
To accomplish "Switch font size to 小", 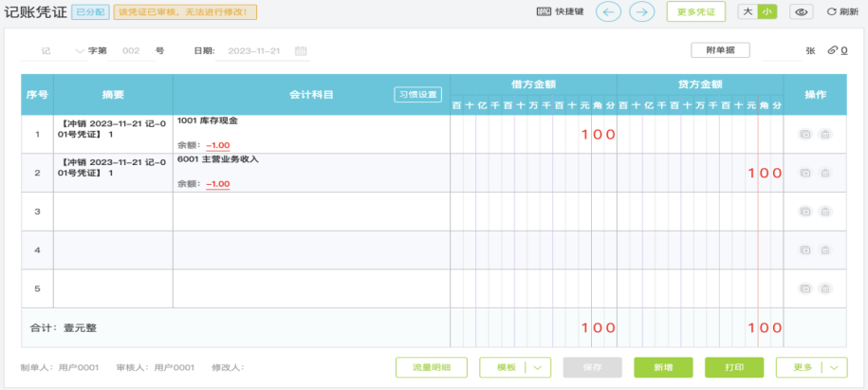I will (766, 12).
